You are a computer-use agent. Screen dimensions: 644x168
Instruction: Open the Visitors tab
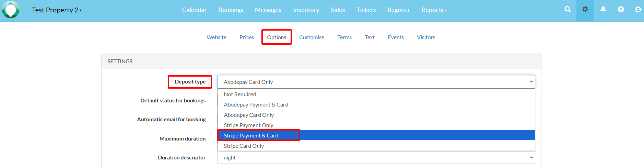point(426,37)
